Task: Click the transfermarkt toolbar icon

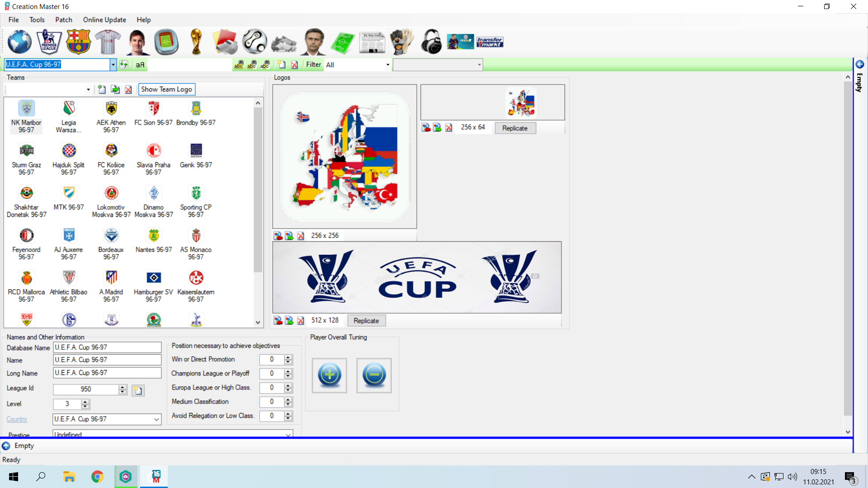Action: 490,42
